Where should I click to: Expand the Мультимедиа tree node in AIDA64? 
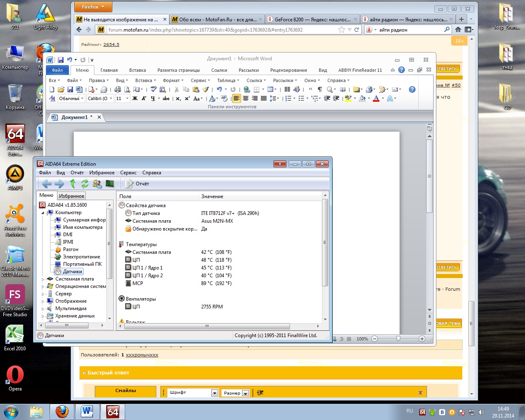tap(43, 308)
